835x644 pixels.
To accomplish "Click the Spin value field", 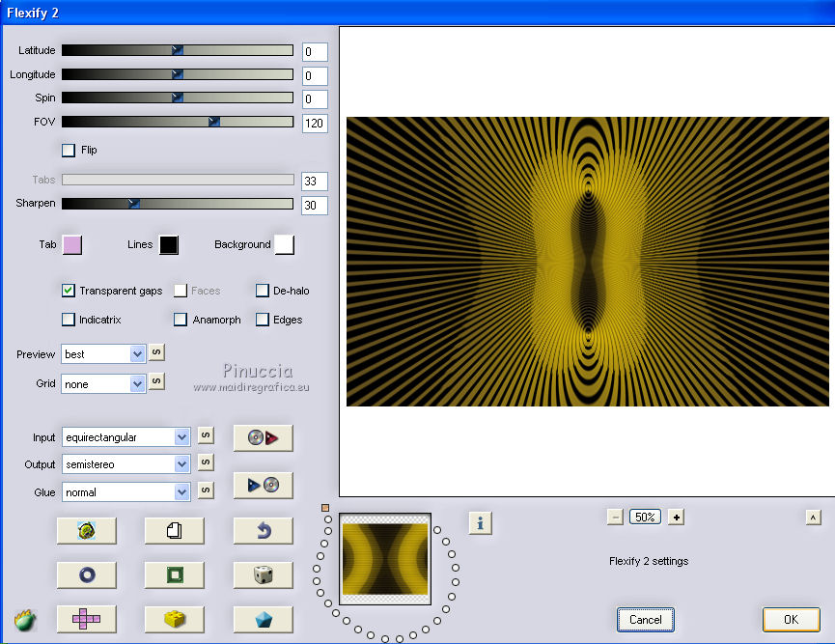I will point(315,99).
